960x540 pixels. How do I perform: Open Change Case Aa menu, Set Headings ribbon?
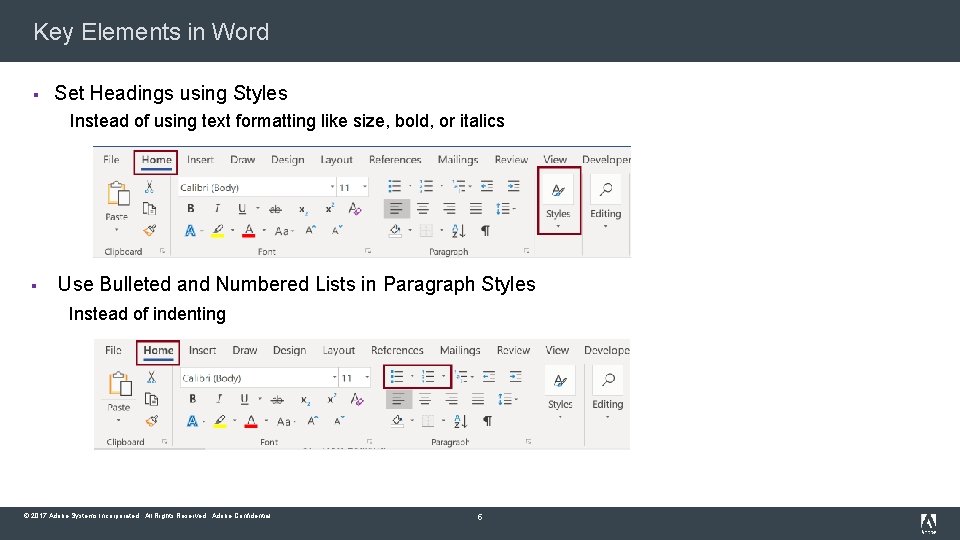click(283, 231)
